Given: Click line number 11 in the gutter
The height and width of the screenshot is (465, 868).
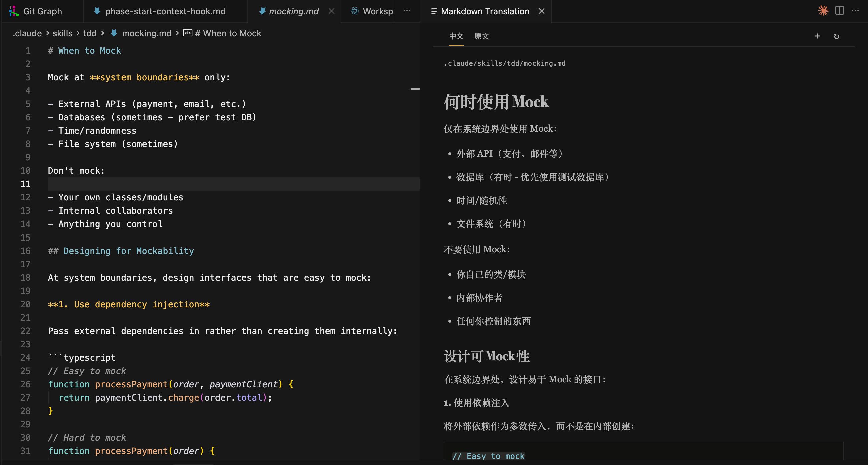Looking at the screenshot, I should point(25,184).
